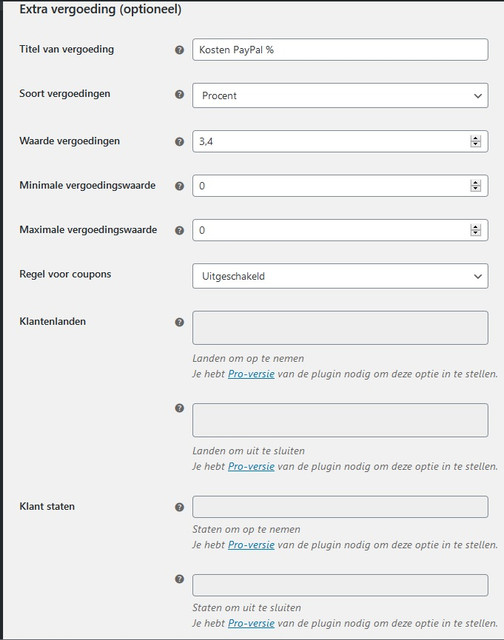504x640 pixels.
Task: Click into the Waarde vergoedingen field containing 3,4
Action: (x=331, y=141)
